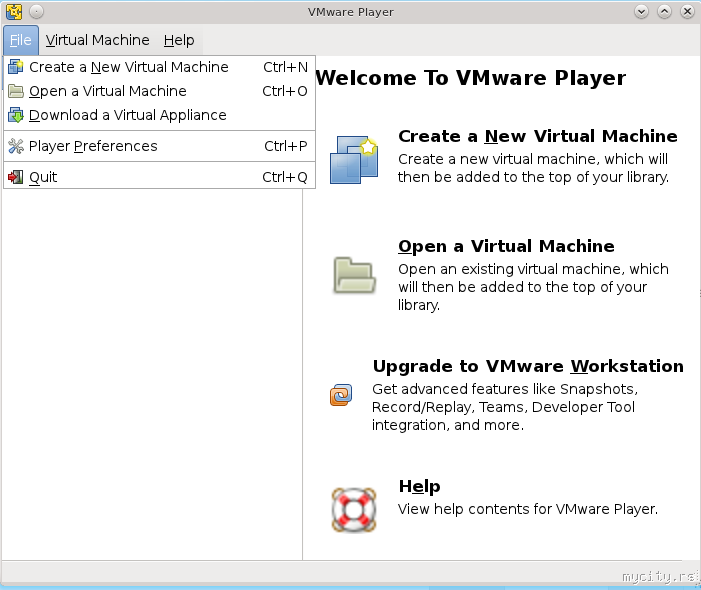Click the VMware Player title bar app icon
This screenshot has height=590, width=701.
[x=14, y=12]
